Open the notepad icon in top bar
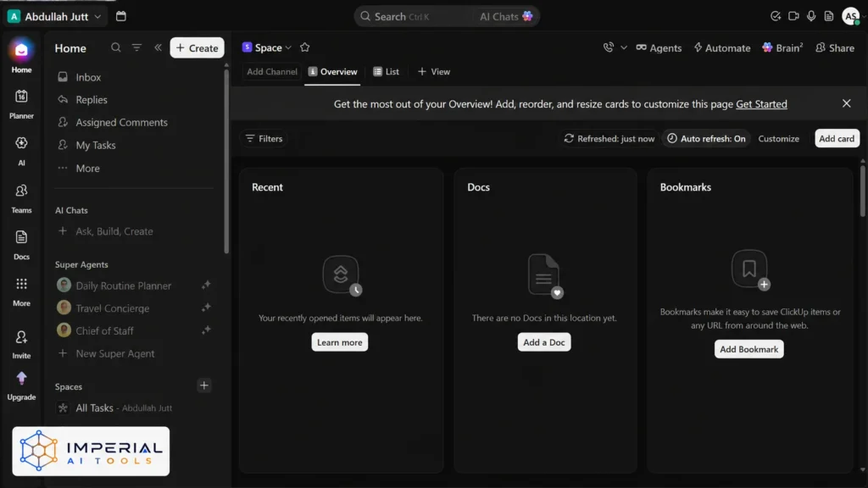The width and height of the screenshot is (868, 488). pos(829,16)
